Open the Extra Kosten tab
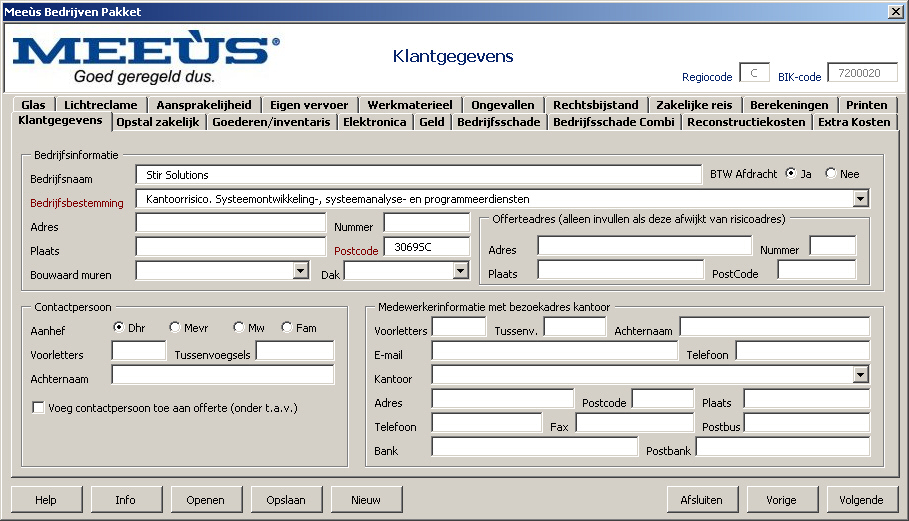The height and width of the screenshot is (521, 909). click(854, 122)
